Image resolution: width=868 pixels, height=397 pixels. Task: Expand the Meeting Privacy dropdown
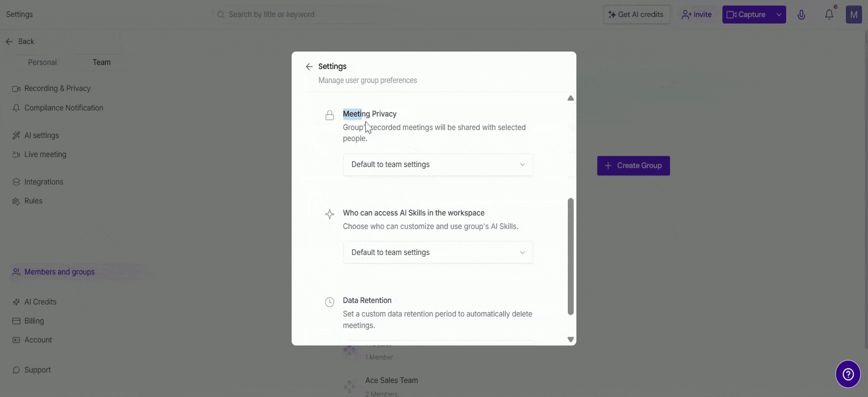pos(438,165)
